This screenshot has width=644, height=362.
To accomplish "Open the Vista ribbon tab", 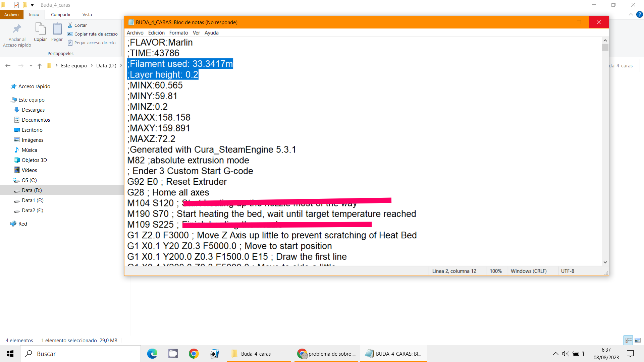I will [87, 14].
